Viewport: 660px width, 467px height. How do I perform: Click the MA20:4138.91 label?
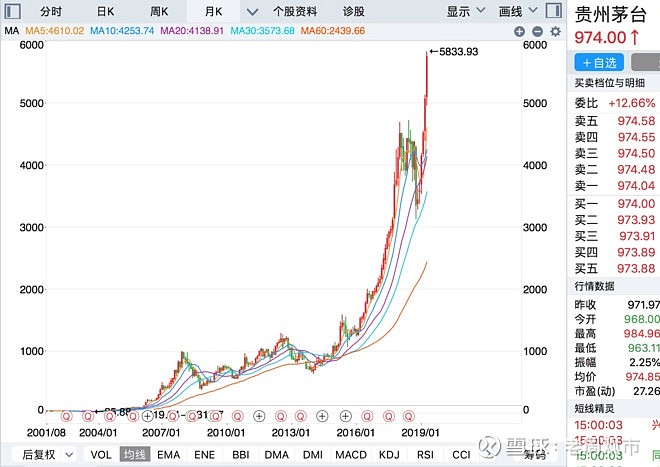[x=192, y=31]
